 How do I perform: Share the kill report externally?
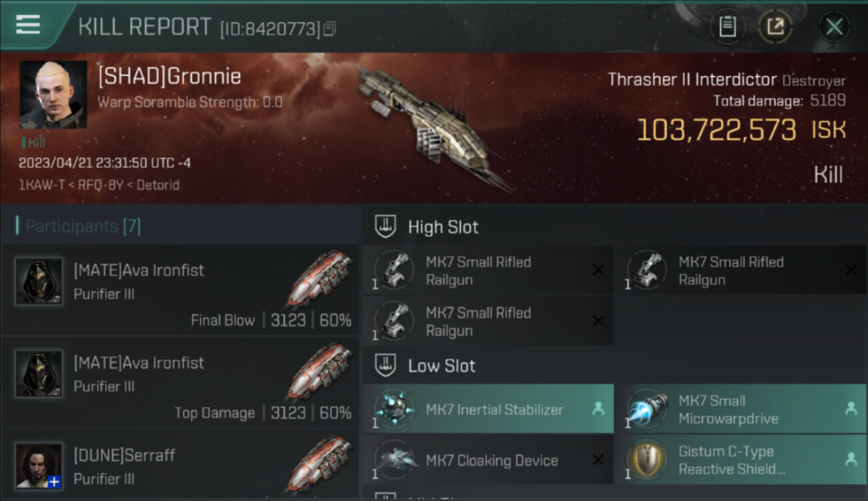pos(775,27)
